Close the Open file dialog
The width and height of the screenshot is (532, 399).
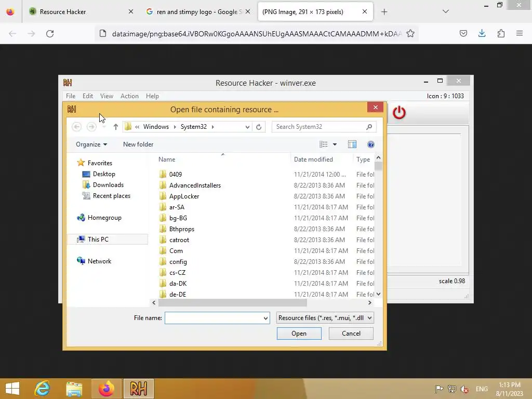[x=375, y=107]
